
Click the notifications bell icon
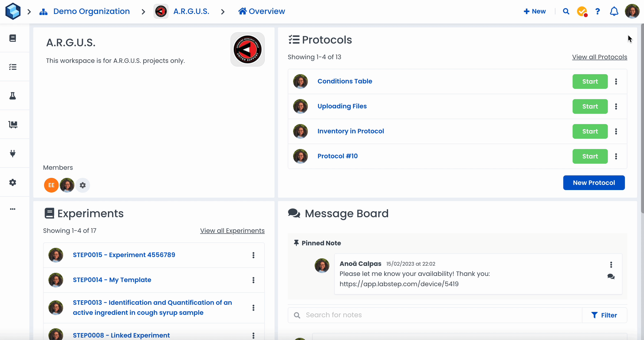click(614, 11)
